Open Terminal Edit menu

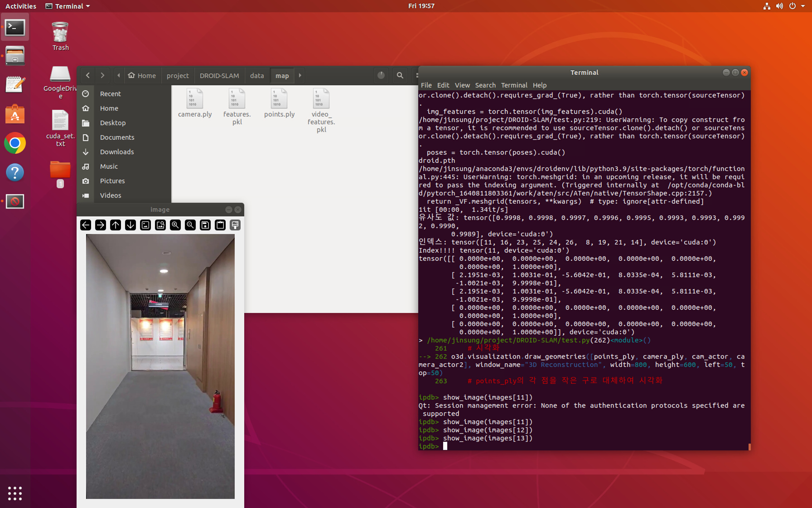click(443, 85)
